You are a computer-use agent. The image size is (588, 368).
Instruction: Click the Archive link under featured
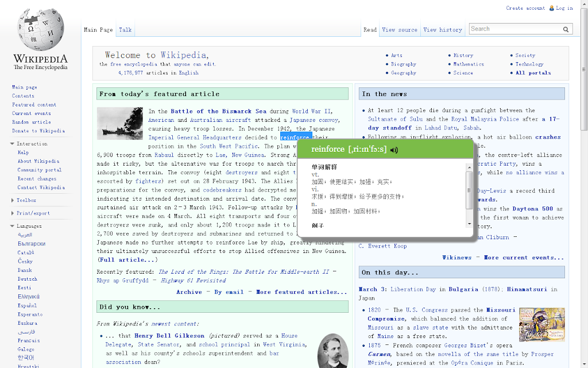(x=189, y=292)
